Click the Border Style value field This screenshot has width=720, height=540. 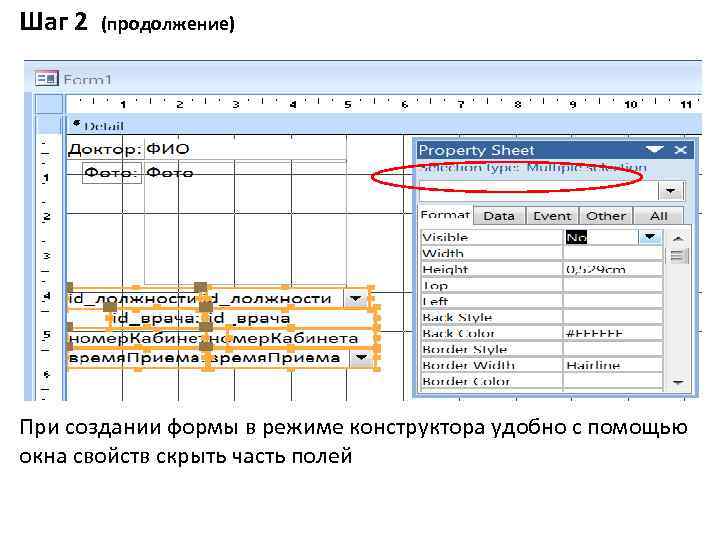click(613, 349)
